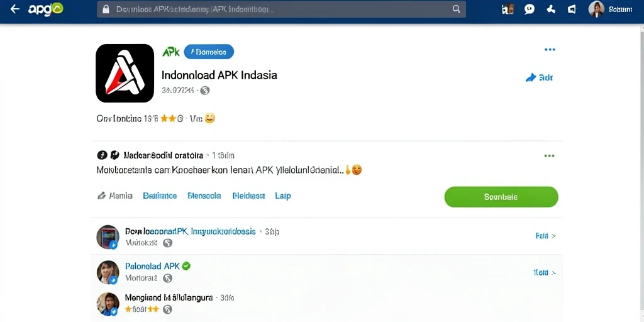Viewport: 644px width, 322px height.
Task: Open the profile avatar in header
Action: tap(596, 9)
